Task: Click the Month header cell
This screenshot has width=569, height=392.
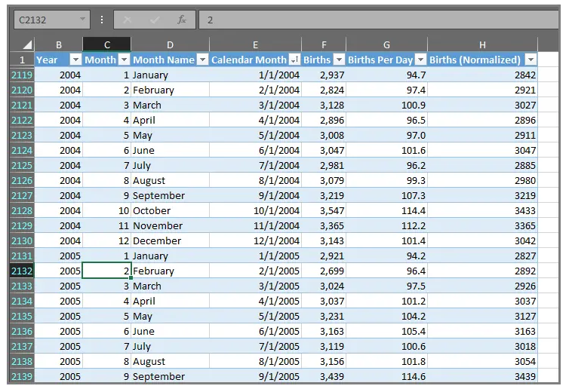Action: pyautogui.click(x=106, y=60)
